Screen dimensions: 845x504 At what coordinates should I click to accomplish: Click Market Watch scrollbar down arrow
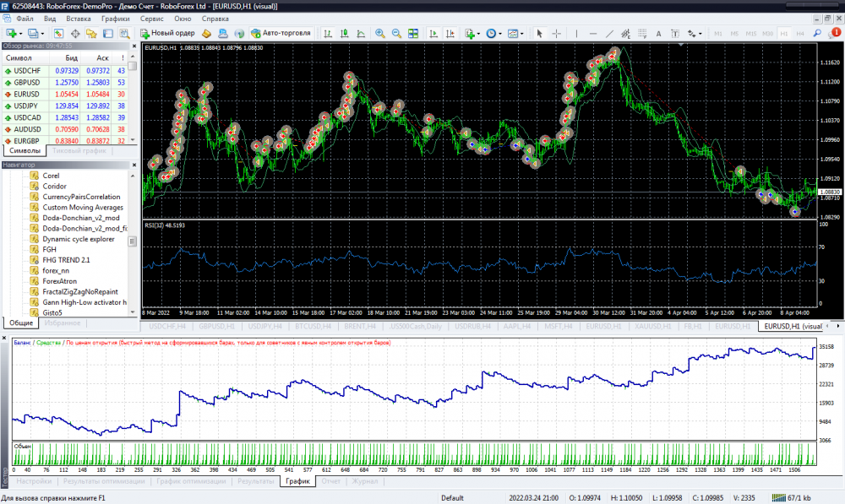(x=133, y=140)
